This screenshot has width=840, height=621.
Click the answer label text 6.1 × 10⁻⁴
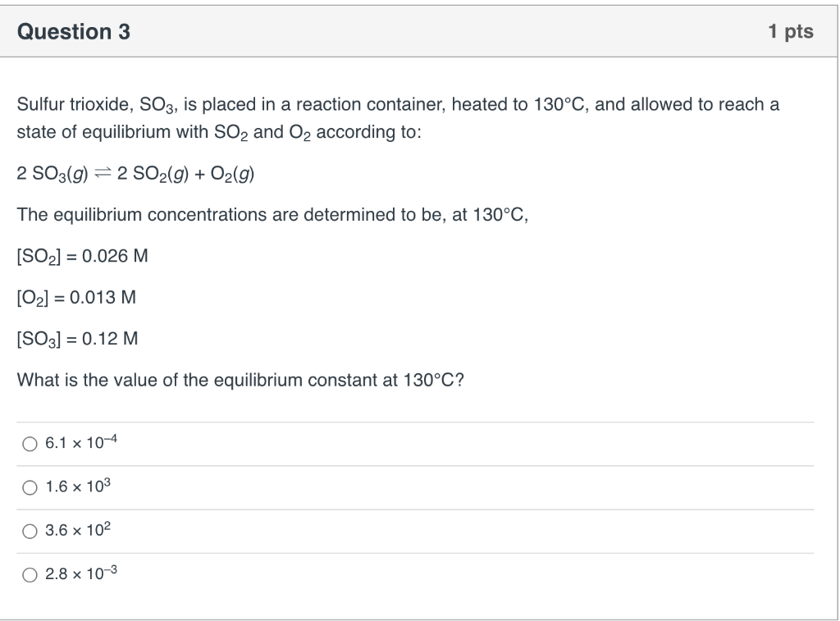[x=81, y=443]
